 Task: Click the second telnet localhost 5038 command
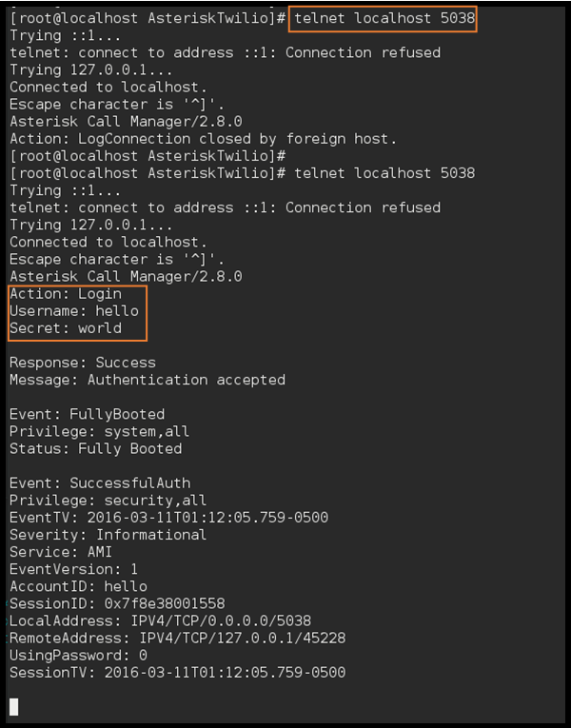click(384, 173)
